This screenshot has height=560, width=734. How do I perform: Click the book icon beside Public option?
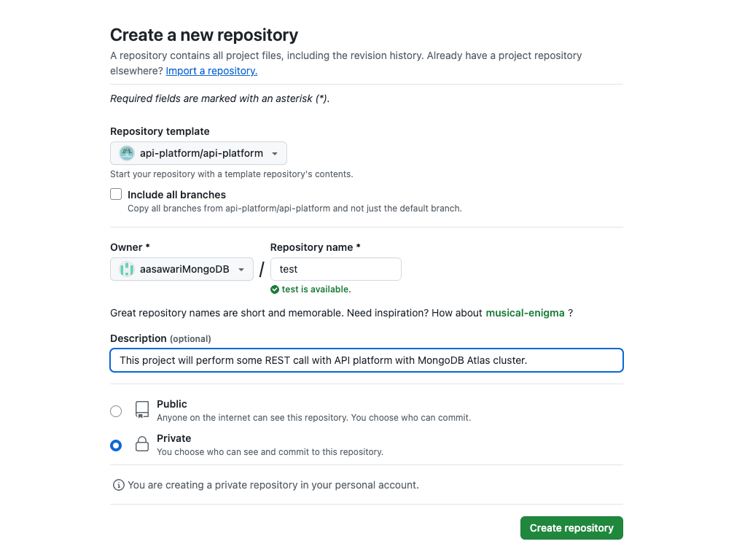tap(141, 410)
